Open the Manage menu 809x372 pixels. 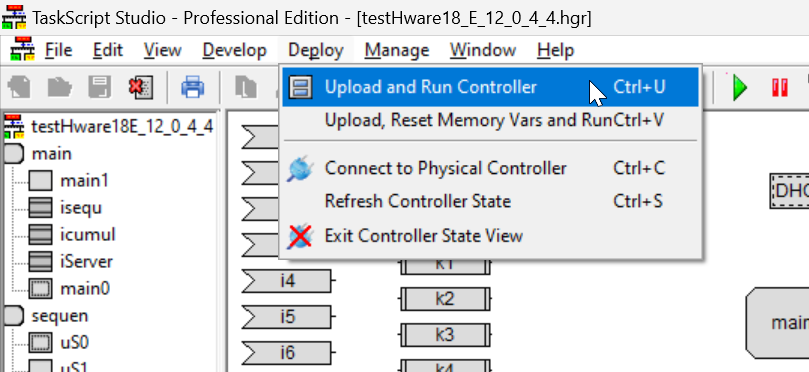tap(397, 50)
